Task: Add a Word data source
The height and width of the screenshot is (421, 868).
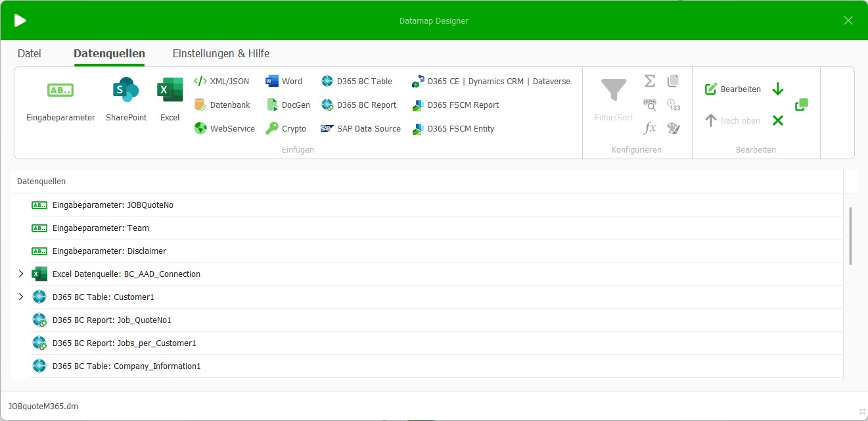Action: [x=285, y=81]
